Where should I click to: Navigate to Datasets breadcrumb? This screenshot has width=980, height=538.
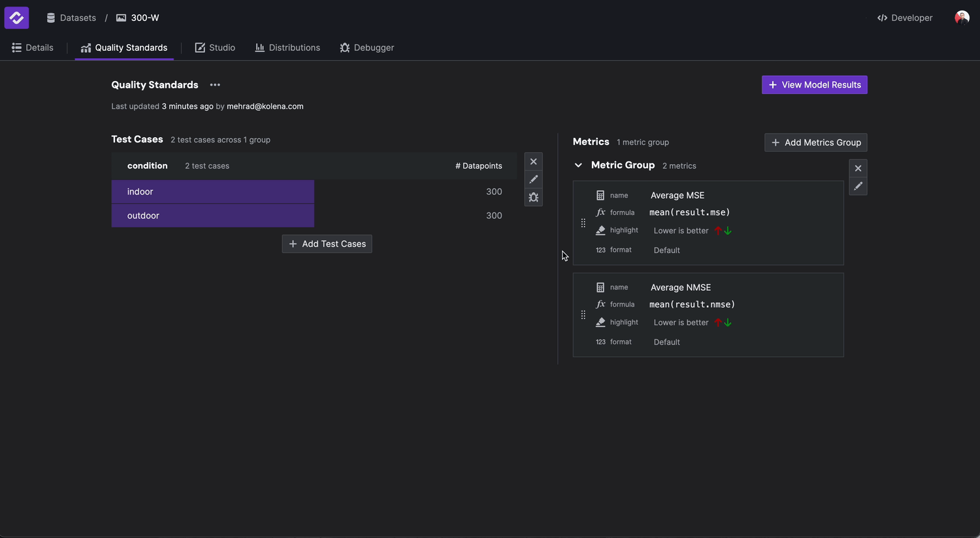(x=71, y=18)
